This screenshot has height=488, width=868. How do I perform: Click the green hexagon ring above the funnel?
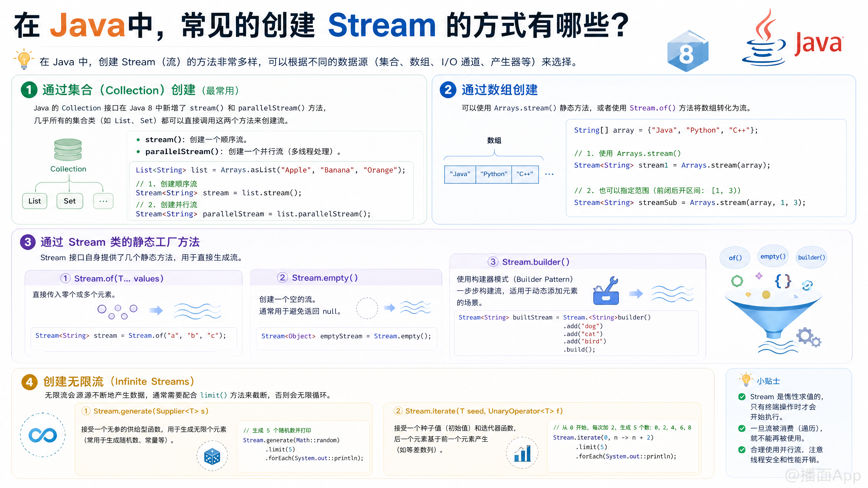click(x=737, y=281)
